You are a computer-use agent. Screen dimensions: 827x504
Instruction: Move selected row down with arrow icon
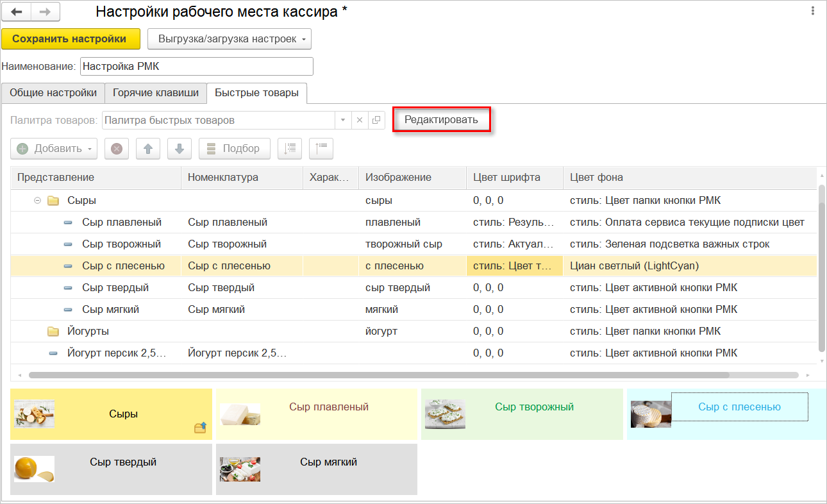pos(180,149)
